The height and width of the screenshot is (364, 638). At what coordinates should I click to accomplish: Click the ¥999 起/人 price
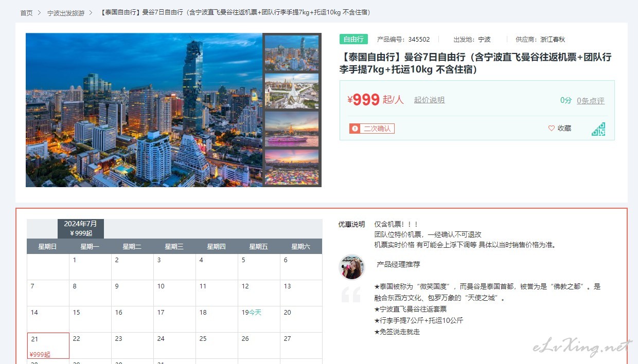[x=376, y=100]
